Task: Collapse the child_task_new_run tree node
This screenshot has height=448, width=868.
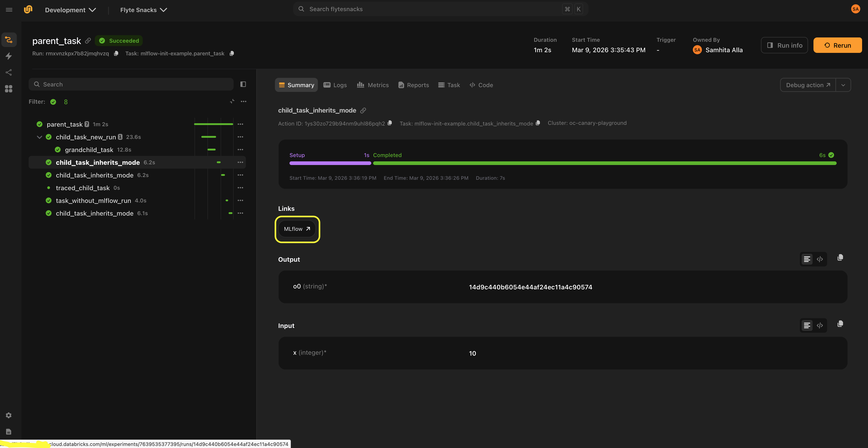Action: (40, 137)
